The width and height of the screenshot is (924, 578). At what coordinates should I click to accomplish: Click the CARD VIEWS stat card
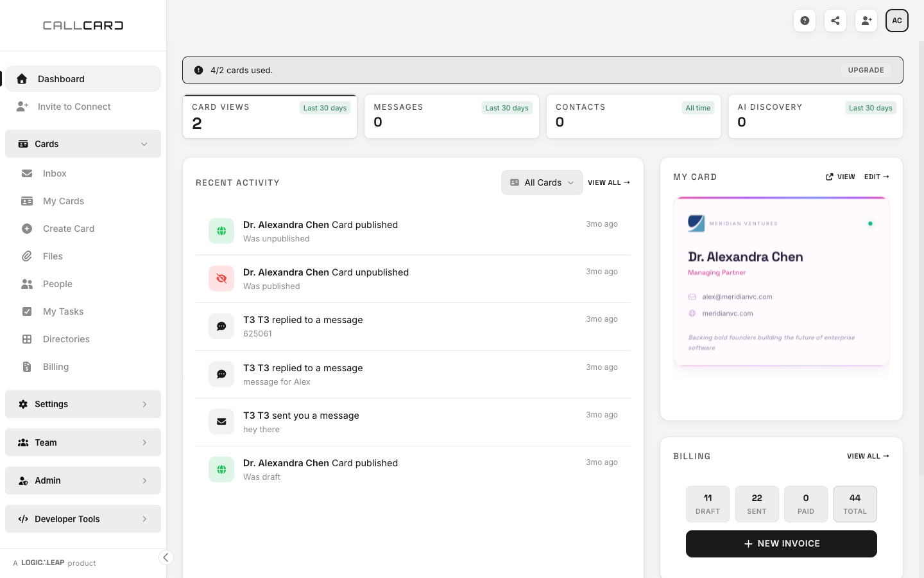pyautogui.click(x=270, y=116)
